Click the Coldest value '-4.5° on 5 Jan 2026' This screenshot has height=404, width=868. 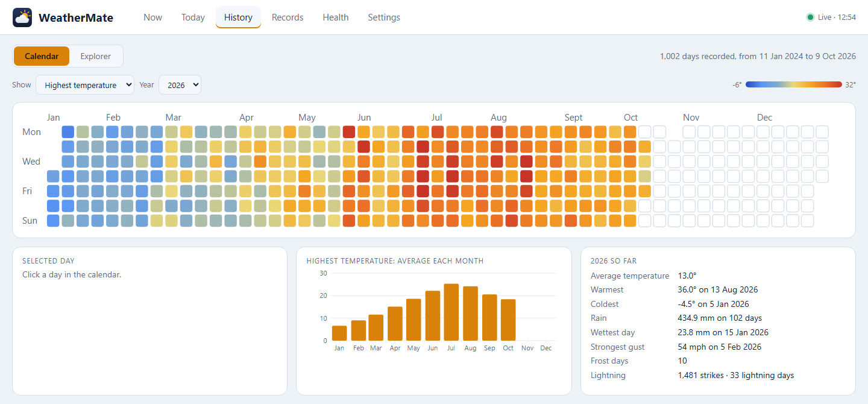tap(714, 304)
